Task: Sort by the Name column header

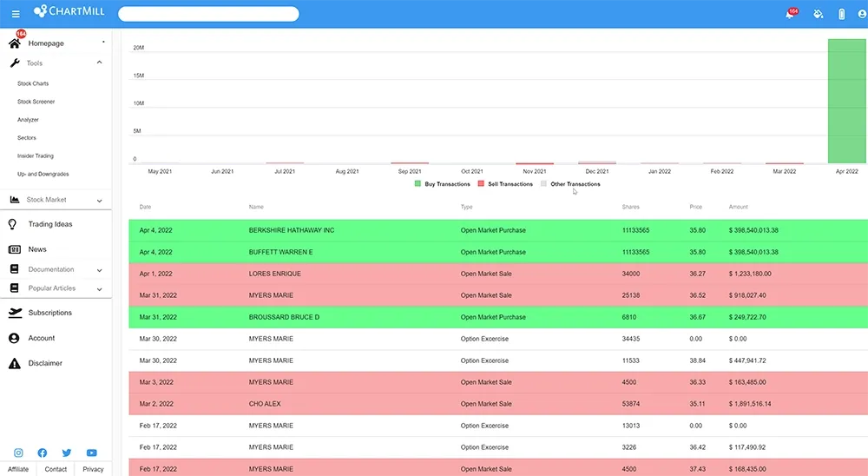Action: pos(256,207)
